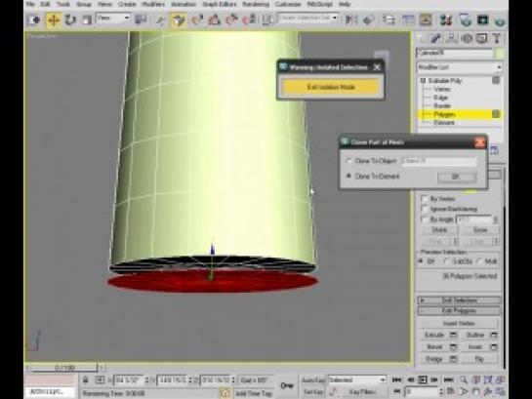The width and height of the screenshot is (532, 399).
Task: Open the Material Editor icon
Action: tap(446, 20)
